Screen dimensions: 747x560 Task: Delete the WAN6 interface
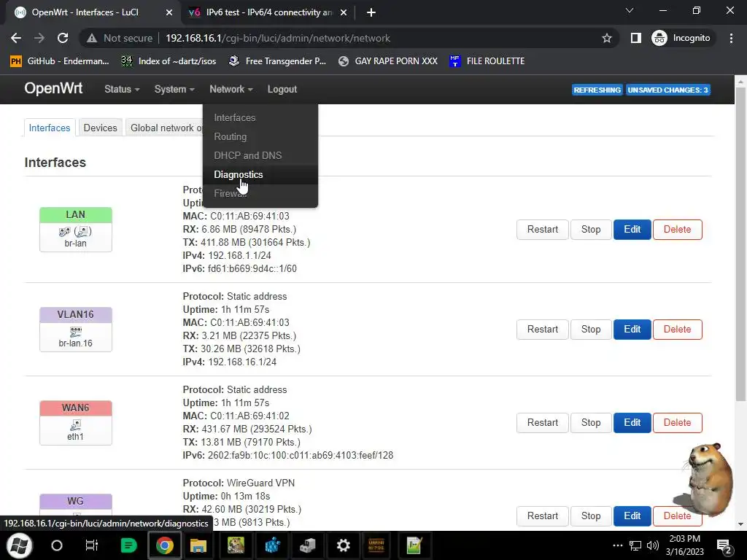[677, 423]
